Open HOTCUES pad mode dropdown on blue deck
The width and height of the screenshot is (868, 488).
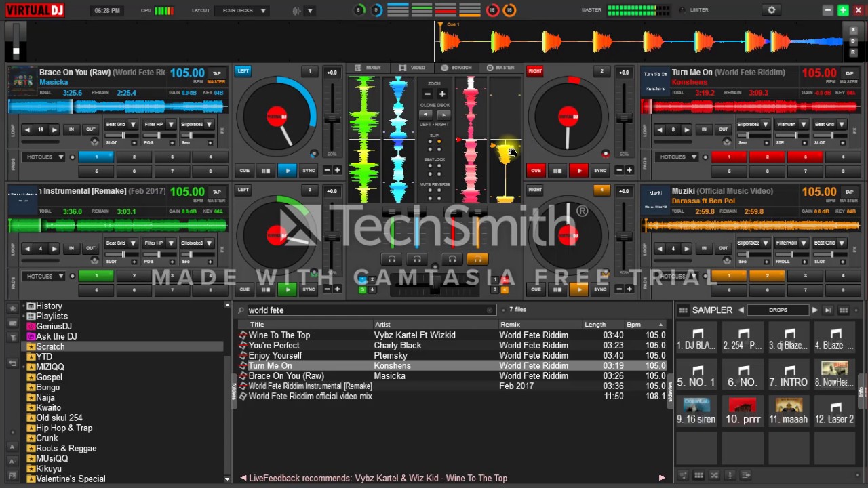click(x=44, y=157)
